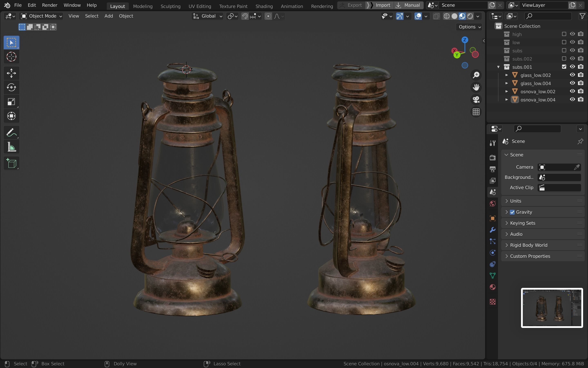Open the Texture properties tab
This screenshot has height=368, width=588.
(492, 302)
